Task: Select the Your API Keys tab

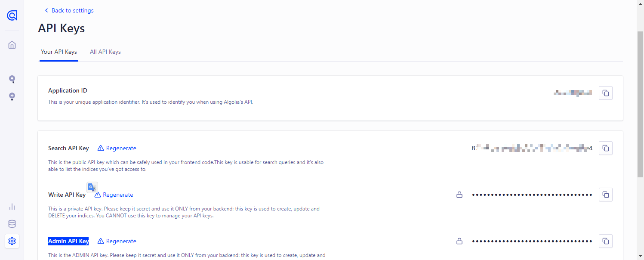Action: pos(59,52)
